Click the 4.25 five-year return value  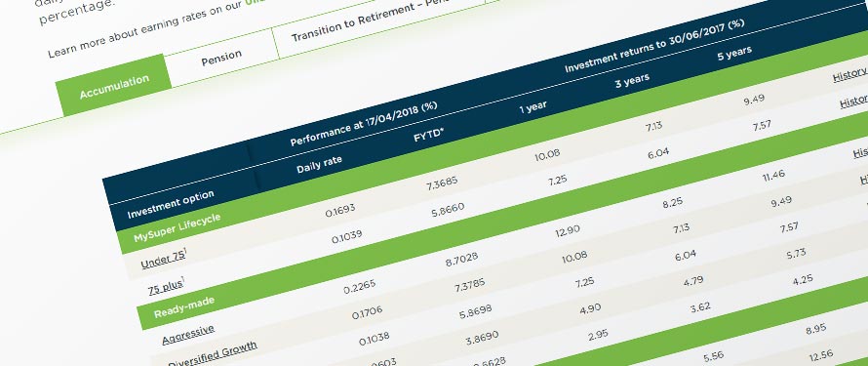click(x=802, y=279)
